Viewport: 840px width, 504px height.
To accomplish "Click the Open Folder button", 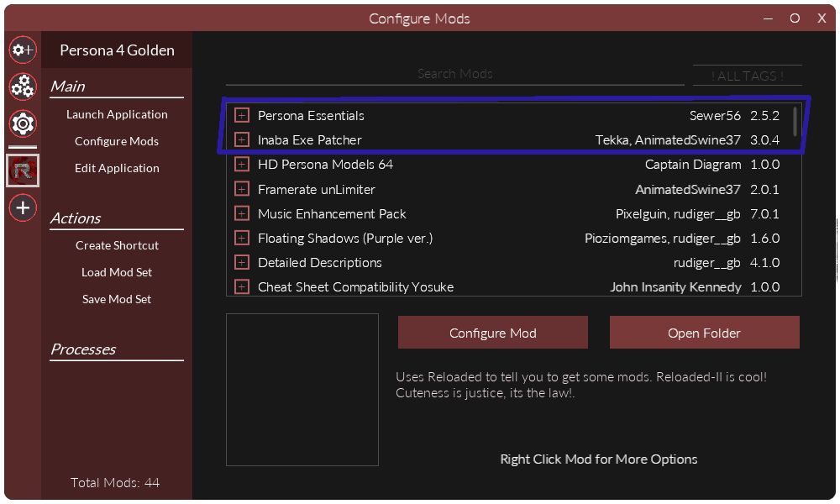I will point(704,333).
